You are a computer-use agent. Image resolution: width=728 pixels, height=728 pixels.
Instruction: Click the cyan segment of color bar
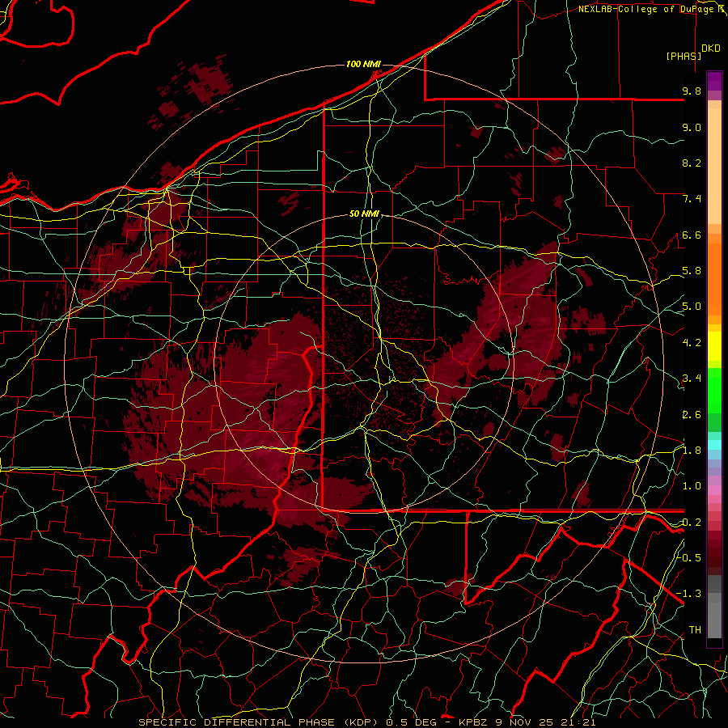tap(714, 444)
